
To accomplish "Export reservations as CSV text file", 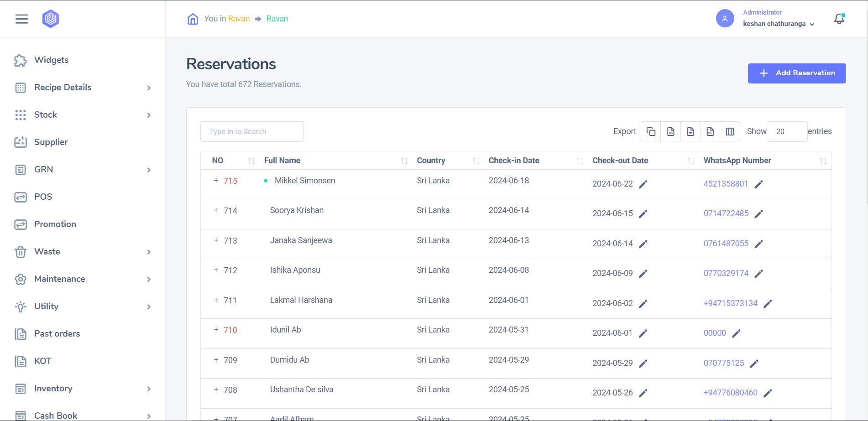I will (x=690, y=131).
